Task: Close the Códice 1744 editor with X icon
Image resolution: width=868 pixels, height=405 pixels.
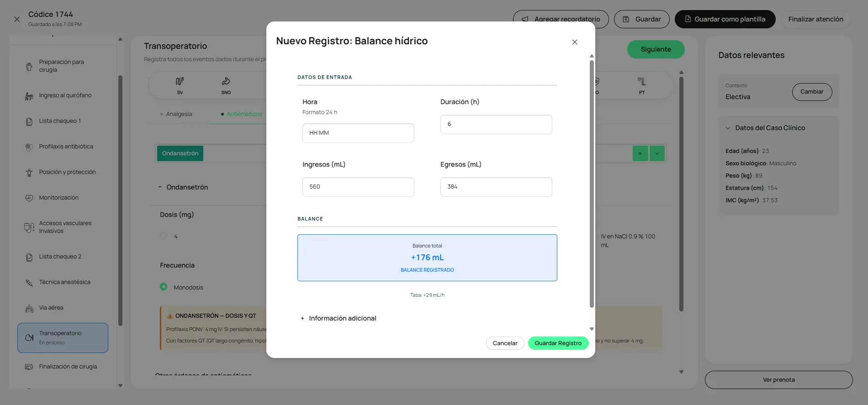Action: (17, 19)
